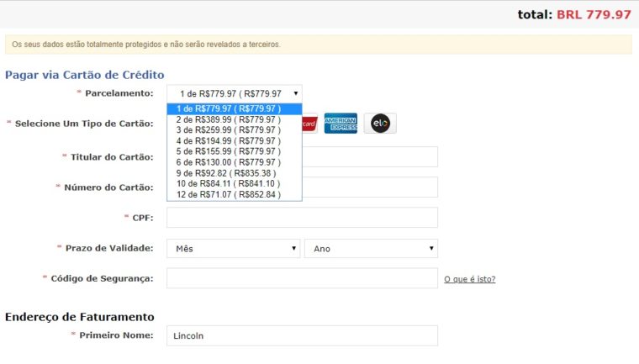Click the 'Pagar via Cartão de Crédito' heading
This screenshot has width=639, height=364.
click(84, 75)
